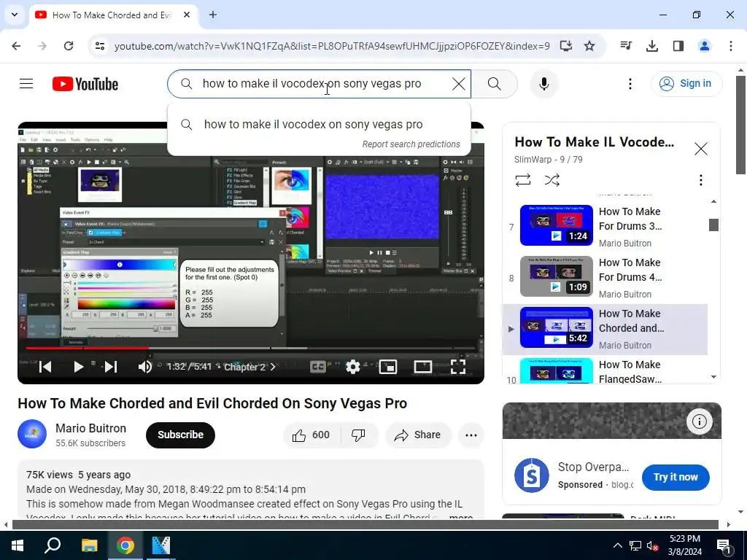
Task: Click the URL address bar
Action: tap(332, 46)
